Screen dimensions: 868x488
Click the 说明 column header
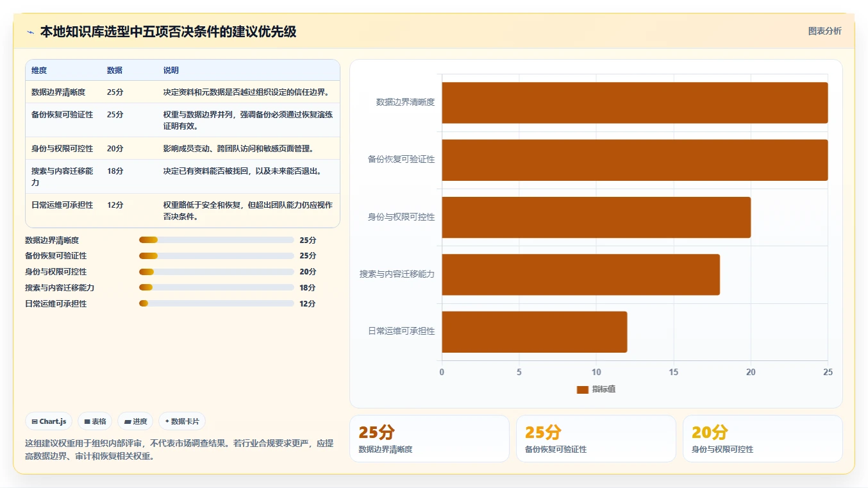[171, 71]
